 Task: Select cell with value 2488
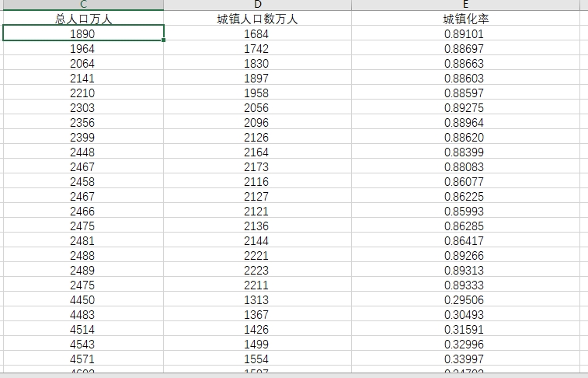(x=83, y=255)
